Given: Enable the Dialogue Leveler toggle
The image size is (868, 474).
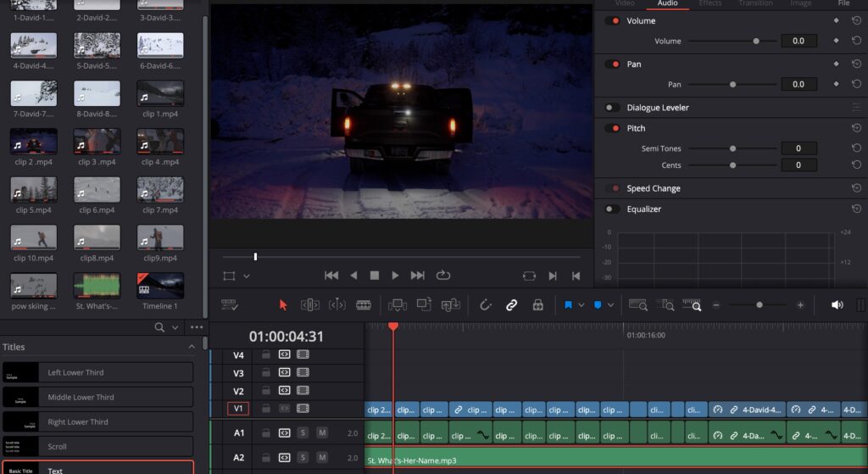Looking at the screenshot, I should point(611,108).
